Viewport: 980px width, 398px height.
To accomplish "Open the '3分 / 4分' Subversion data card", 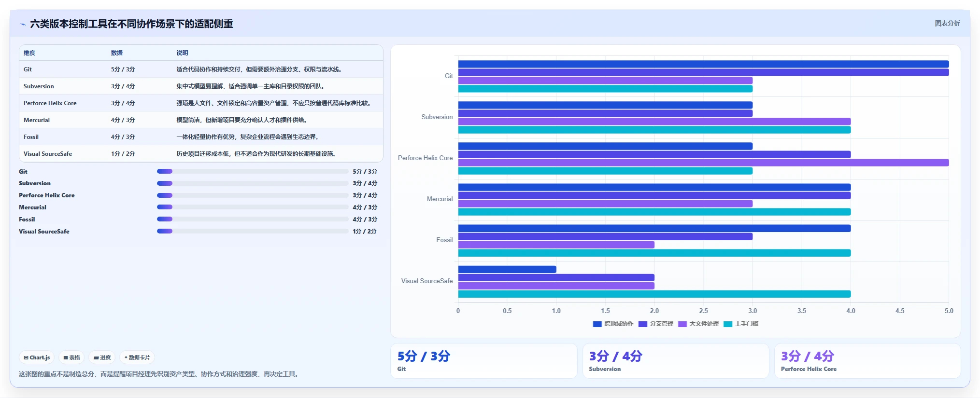I will tap(676, 361).
